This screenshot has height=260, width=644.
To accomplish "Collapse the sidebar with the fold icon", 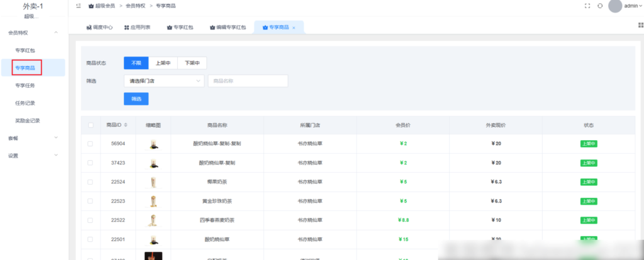I will tap(79, 6).
